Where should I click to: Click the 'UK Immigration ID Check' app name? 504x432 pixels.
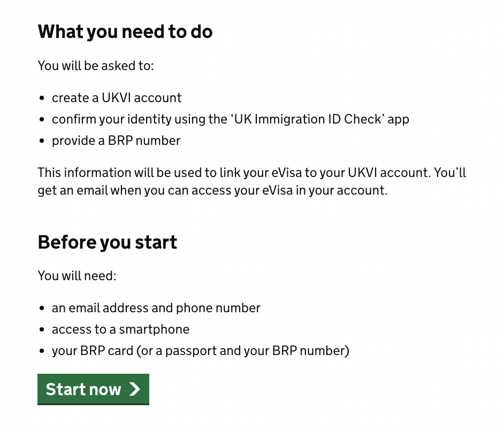point(307,119)
